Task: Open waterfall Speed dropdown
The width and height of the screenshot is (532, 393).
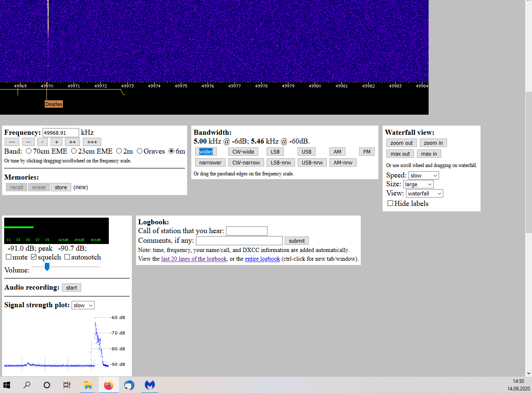Action: 424,175
